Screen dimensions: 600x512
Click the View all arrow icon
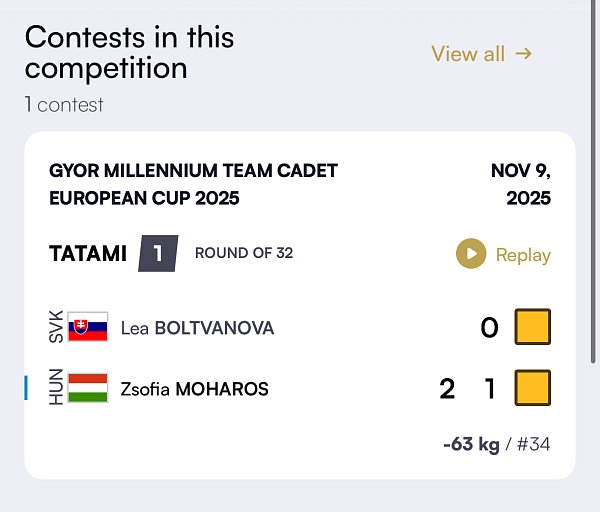pyautogui.click(x=523, y=54)
